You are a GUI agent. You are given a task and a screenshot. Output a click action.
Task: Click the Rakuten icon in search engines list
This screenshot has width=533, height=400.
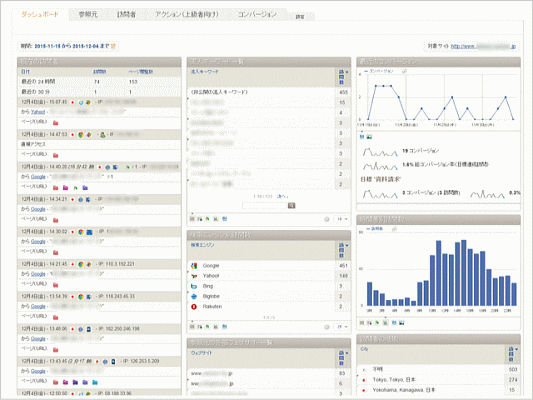pos(194,307)
